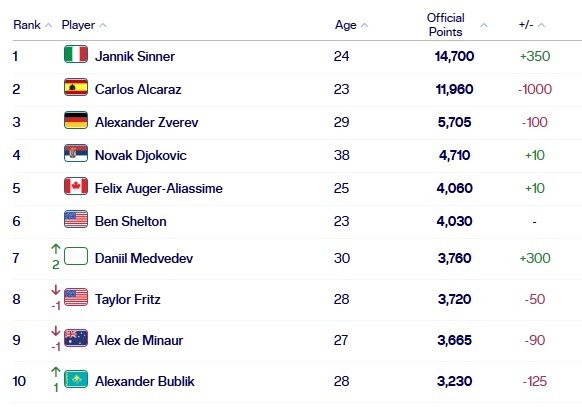Click the Kazakhstan flag beside Alexander Bublik
Viewport: 582px width, 407px height.
76,379
